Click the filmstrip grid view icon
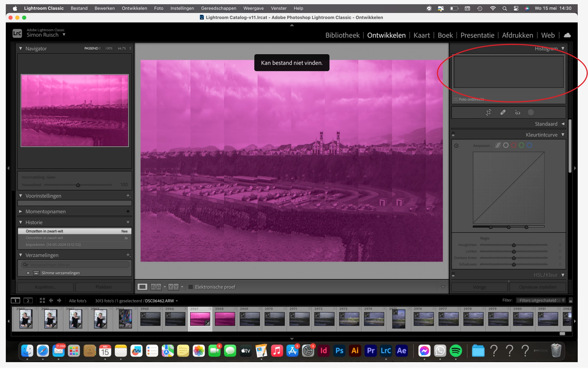The width and height of the screenshot is (588, 369). (42, 301)
